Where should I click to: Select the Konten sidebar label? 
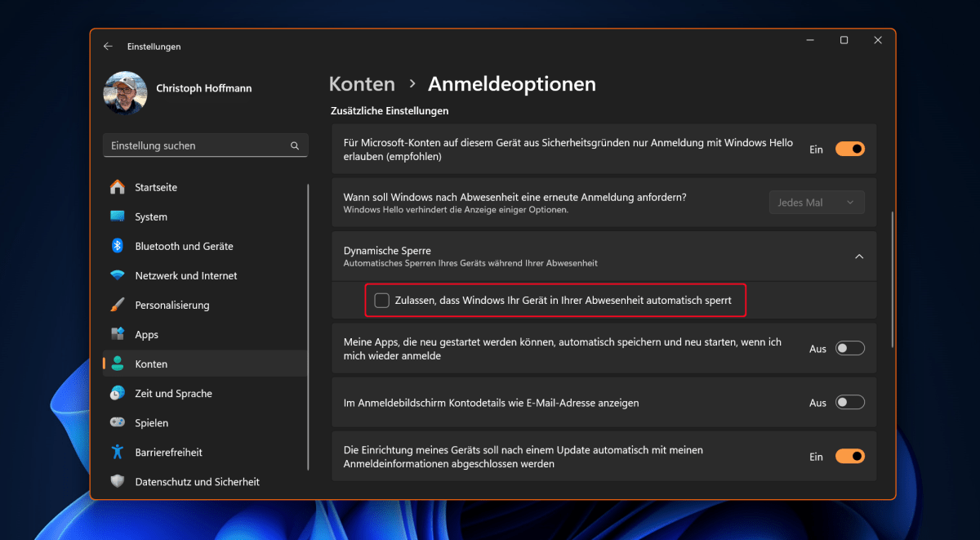tap(151, 364)
